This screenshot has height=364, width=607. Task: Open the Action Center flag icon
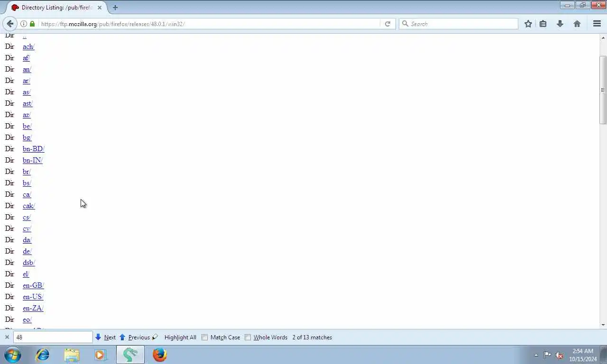(547, 355)
